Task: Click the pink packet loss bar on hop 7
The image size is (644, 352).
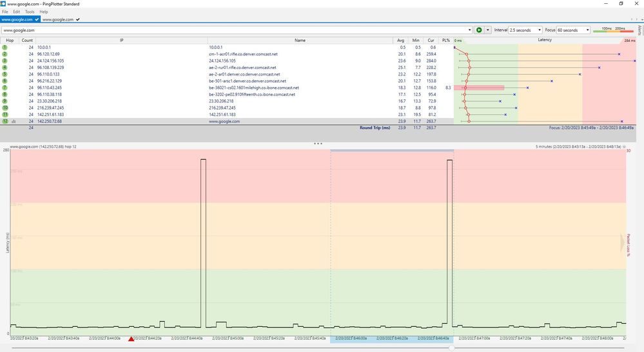Action: (x=479, y=88)
